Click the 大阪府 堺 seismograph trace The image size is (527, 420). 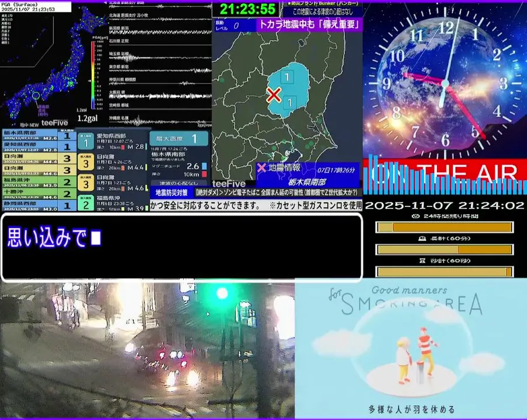click(160, 96)
